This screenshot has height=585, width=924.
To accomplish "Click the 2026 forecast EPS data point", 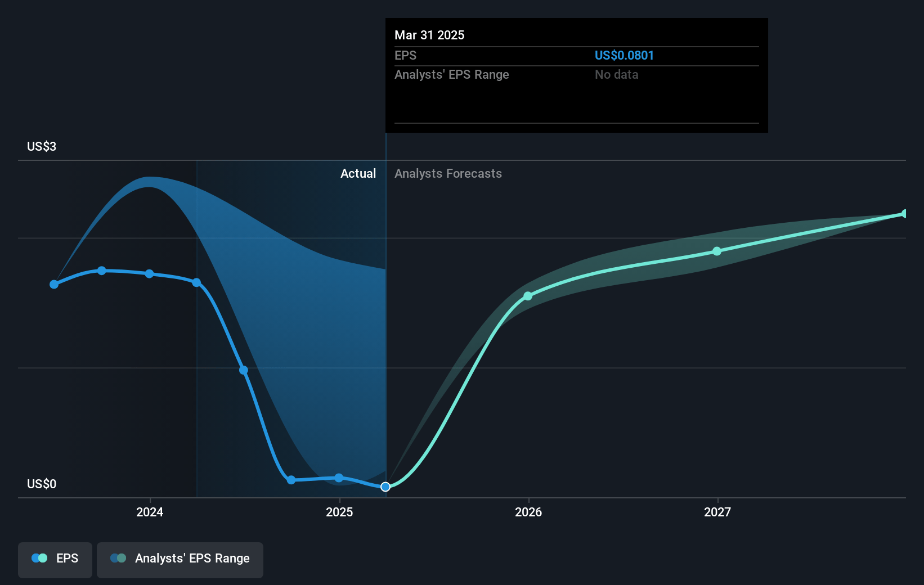I will click(x=528, y=296).
